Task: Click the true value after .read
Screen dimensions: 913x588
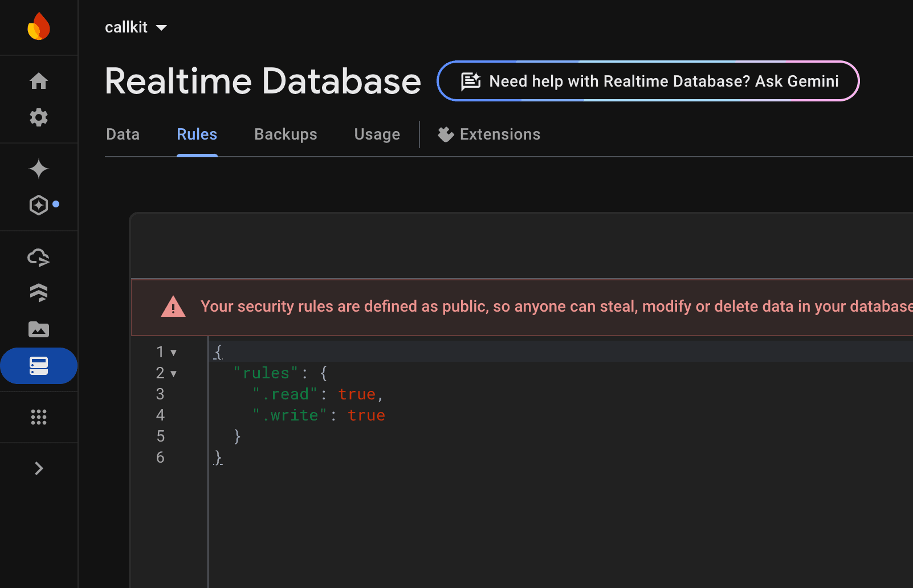Action: pos(357,394)
